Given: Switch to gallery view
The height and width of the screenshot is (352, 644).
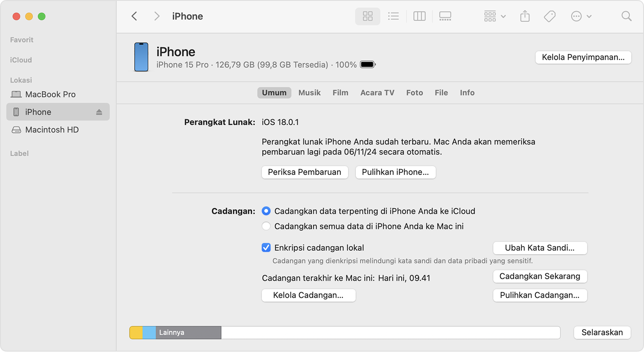Looking at the screenshot, I should click(x=445, y=16).
